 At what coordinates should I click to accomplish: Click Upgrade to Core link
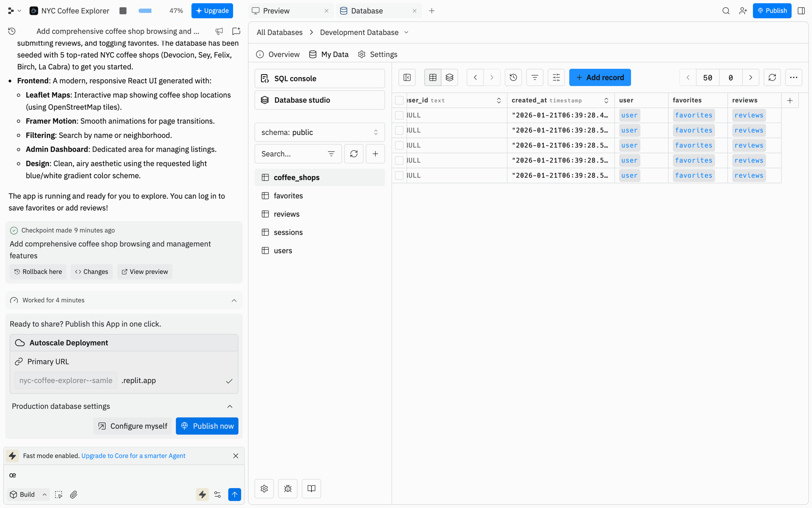tap(133, 456)
